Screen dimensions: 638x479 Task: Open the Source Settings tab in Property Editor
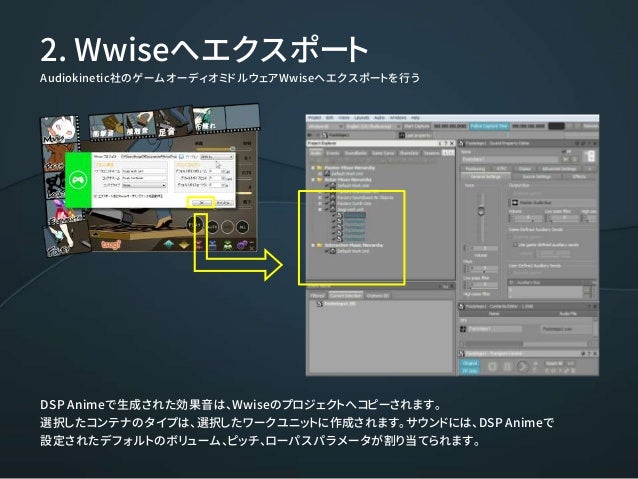[x=537, y=177]
